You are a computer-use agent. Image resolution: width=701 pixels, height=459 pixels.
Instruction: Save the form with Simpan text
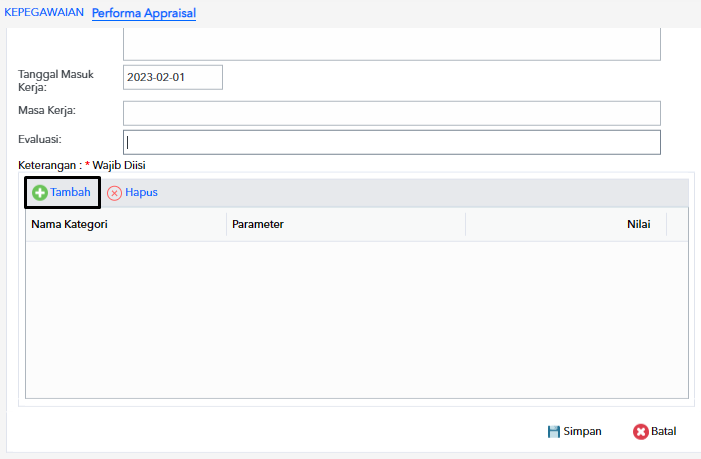pyautogui.click(x=582, y=431)
